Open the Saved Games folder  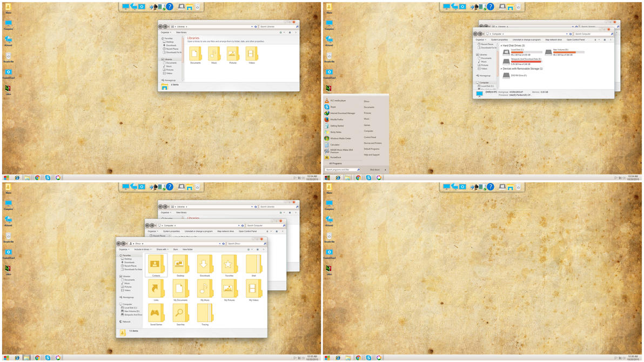pos(156,313)
